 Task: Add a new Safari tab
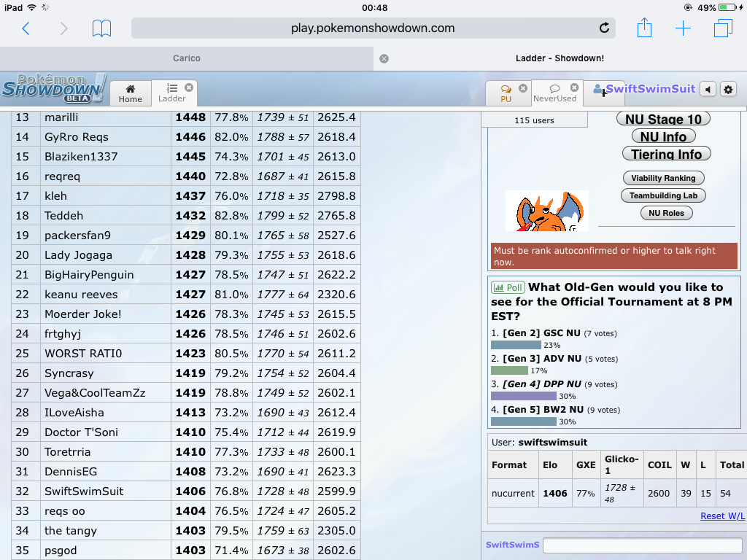click(x=683, y=28)
